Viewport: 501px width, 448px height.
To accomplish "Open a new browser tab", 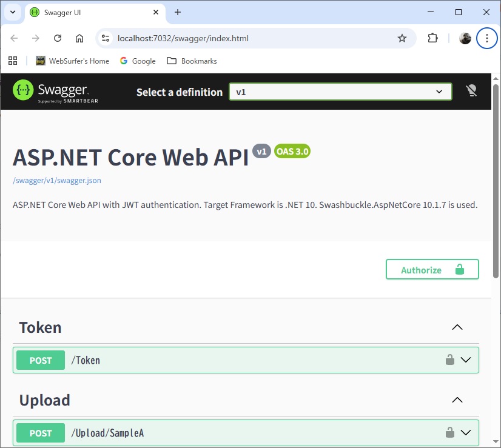I will (178, 12).
